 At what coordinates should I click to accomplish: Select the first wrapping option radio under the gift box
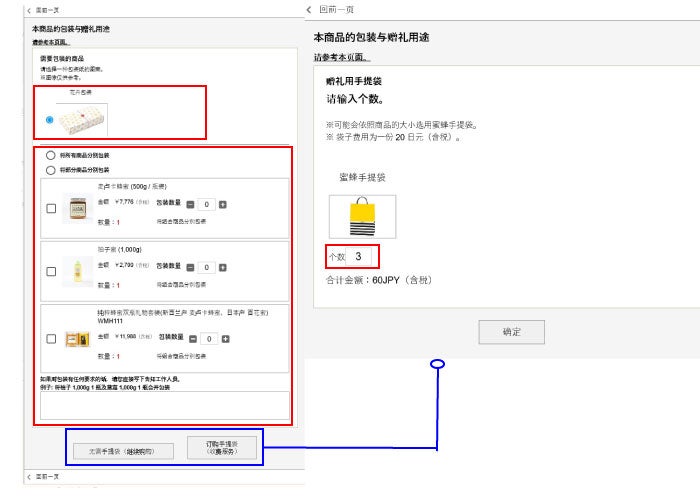tap(50, 156)
